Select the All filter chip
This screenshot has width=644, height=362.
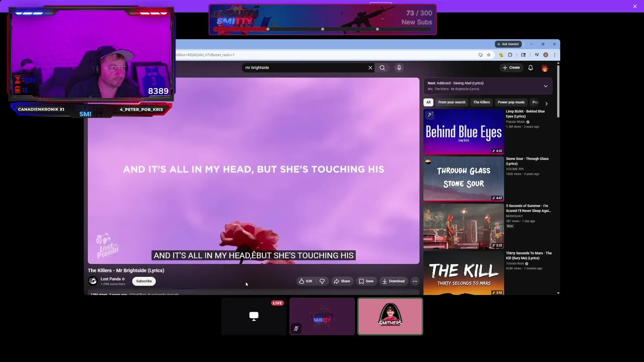click(x=428, y=102)
